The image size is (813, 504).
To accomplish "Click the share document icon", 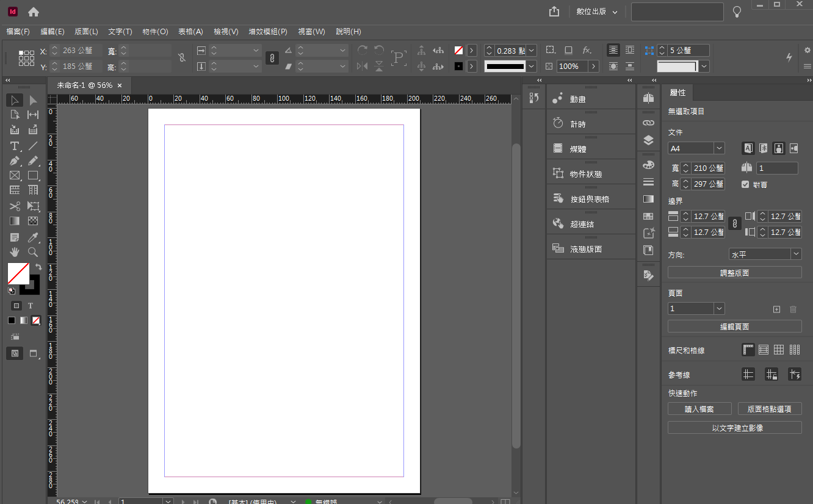I will 554,12.
